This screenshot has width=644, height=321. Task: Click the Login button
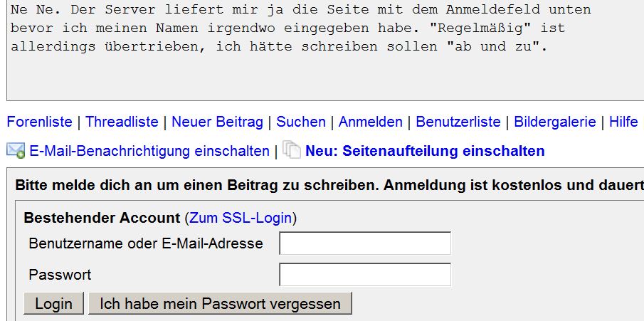(x=54, y=304)
